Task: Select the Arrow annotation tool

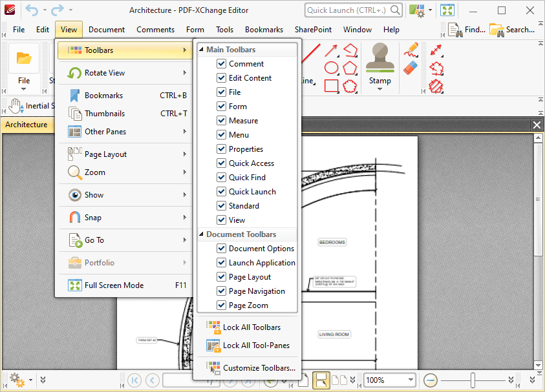Action: [330, 50]
